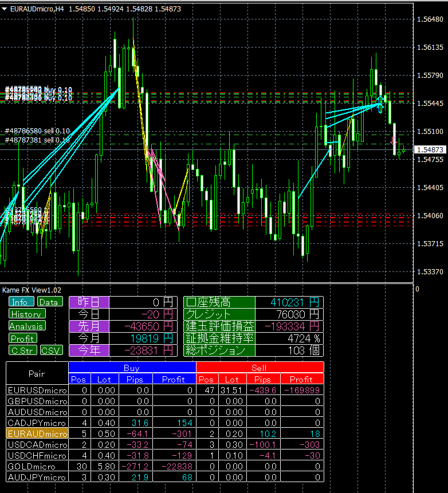Screen dimensions: 448x493
Task: Click the C.Str button
Action: (x=23, y=350)
